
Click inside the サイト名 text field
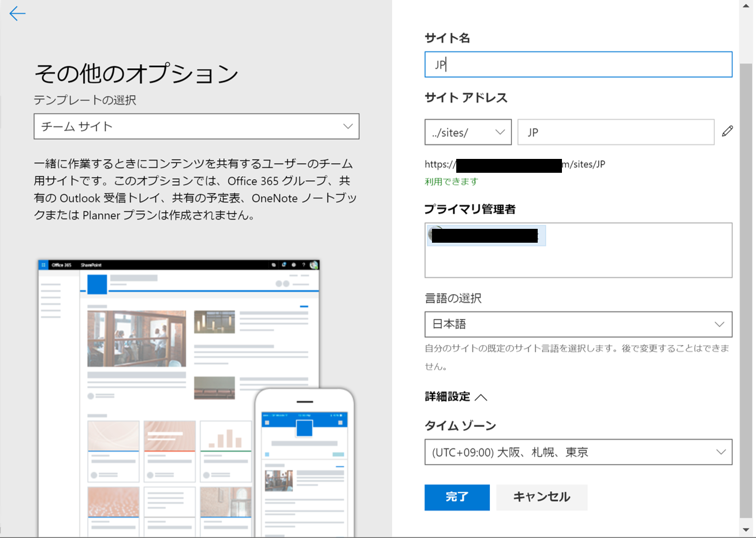coord(578,64)
